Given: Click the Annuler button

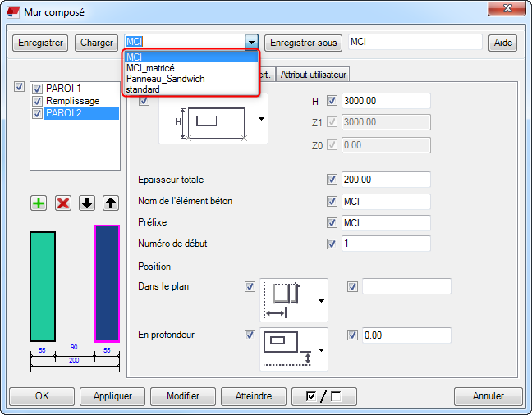Looking at the screenshot, I should pyautogui.click(x=488, y=396).
